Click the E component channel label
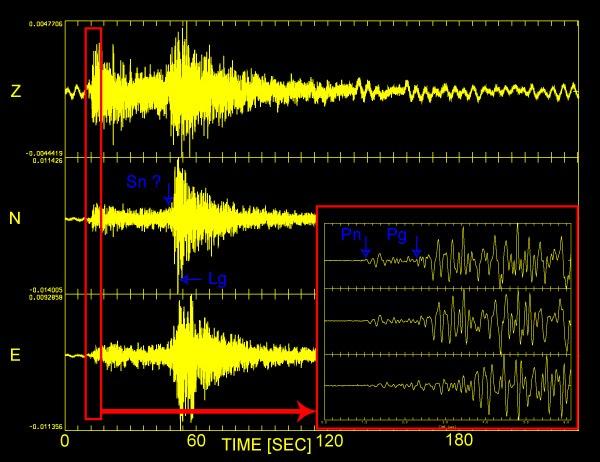600x462 pixels. pos(15,353)
